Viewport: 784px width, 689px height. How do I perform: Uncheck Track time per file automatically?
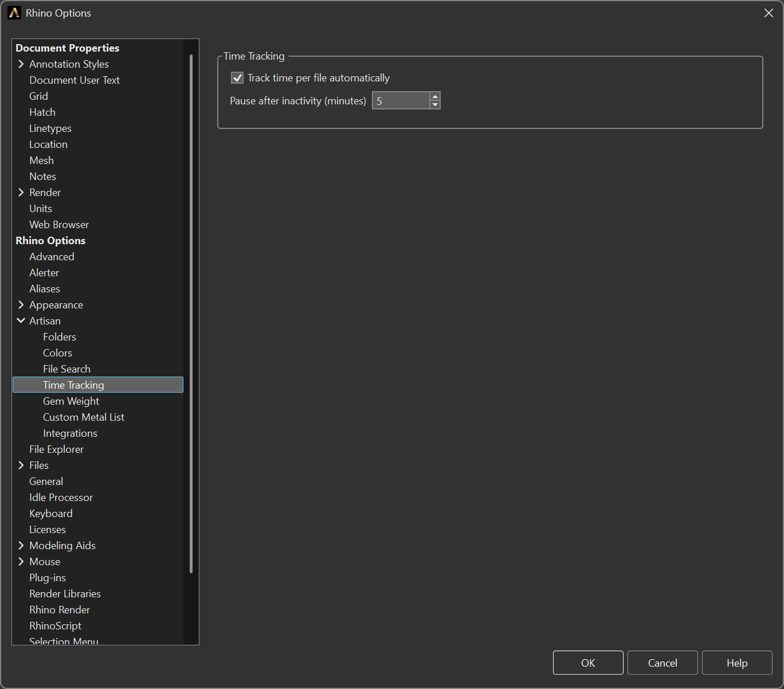pos(237,78)
